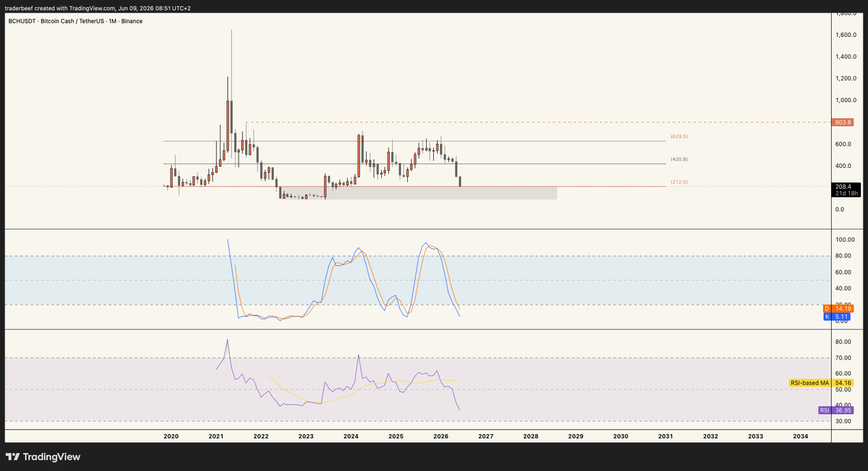Click the 30.00 RSI axis value

(x=843, y=421)
